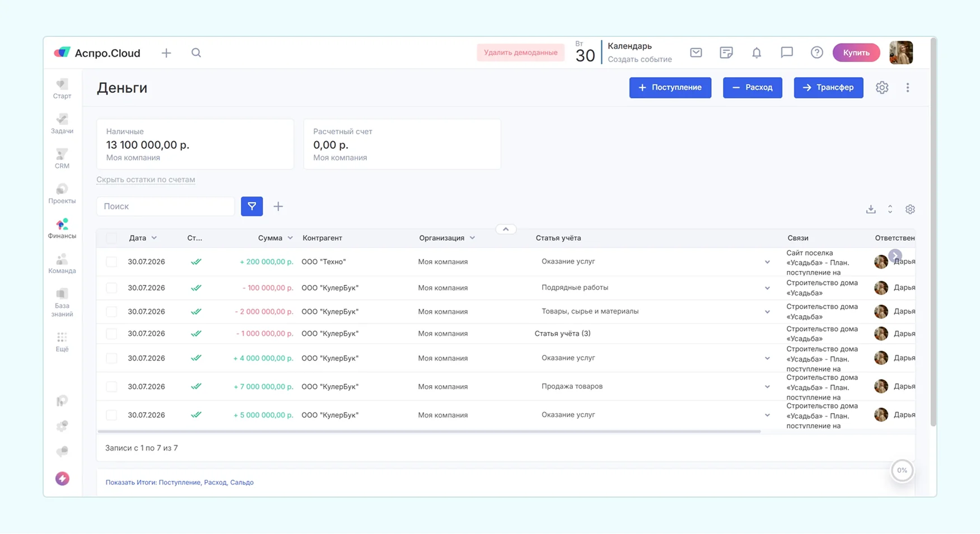Click Показать Итоги link below table

click(x=179, y=483)
